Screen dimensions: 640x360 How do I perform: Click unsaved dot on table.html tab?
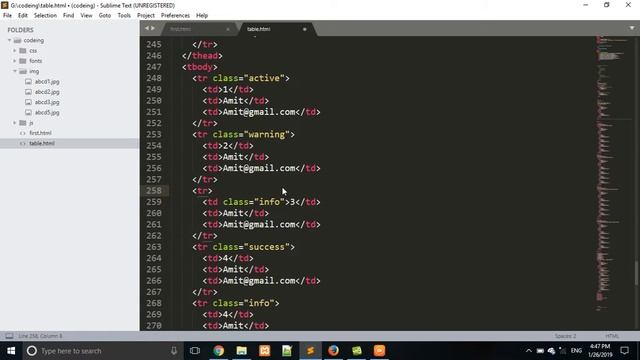[x=304, y=29]
